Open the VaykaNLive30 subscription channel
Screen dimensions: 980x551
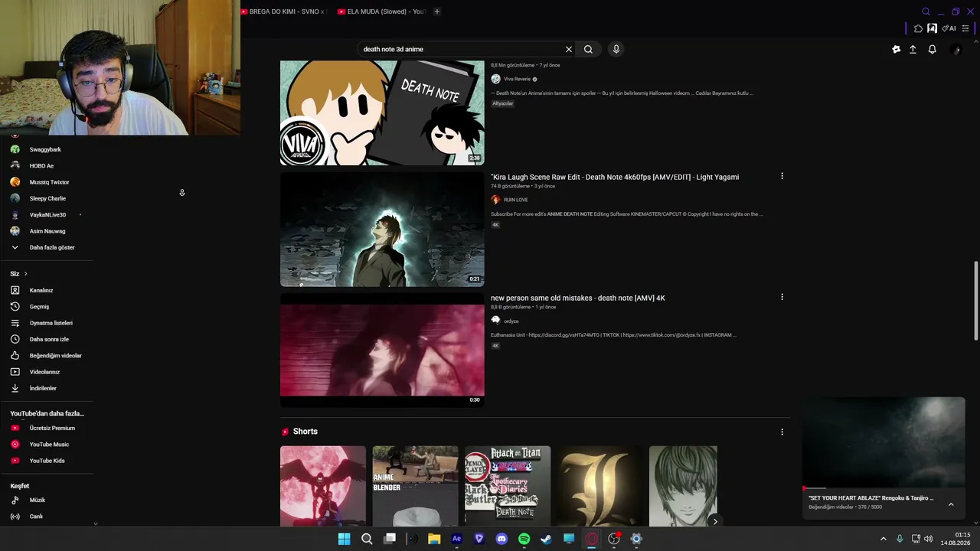(x=47, y=215)
